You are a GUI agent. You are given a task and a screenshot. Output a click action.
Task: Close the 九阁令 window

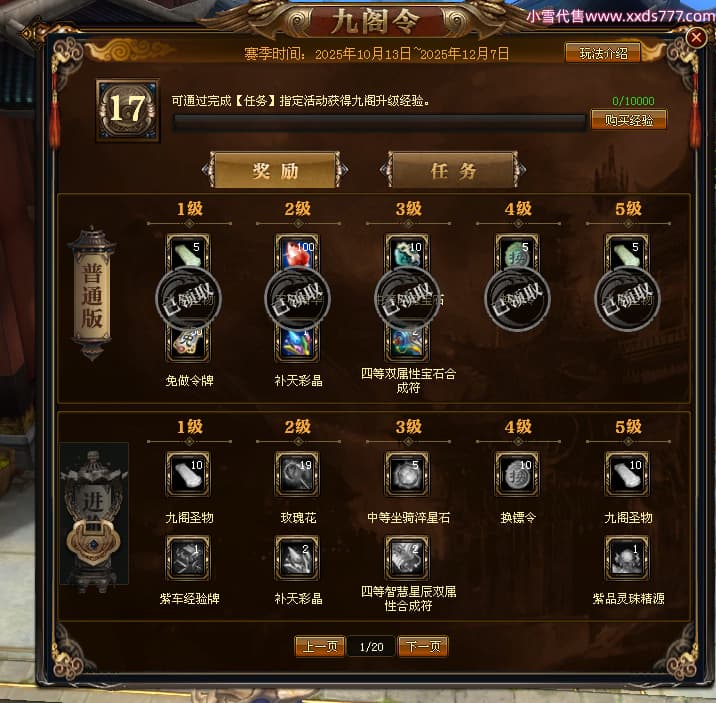696,37
